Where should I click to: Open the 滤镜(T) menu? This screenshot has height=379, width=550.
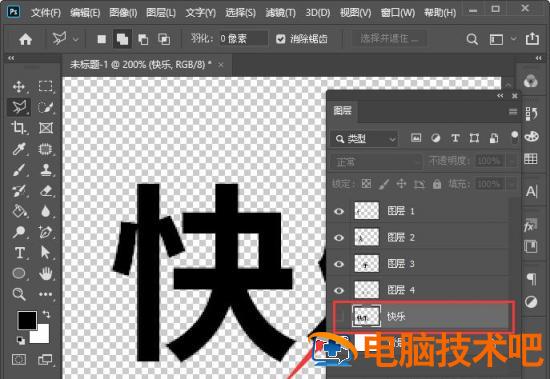point(280,13)
